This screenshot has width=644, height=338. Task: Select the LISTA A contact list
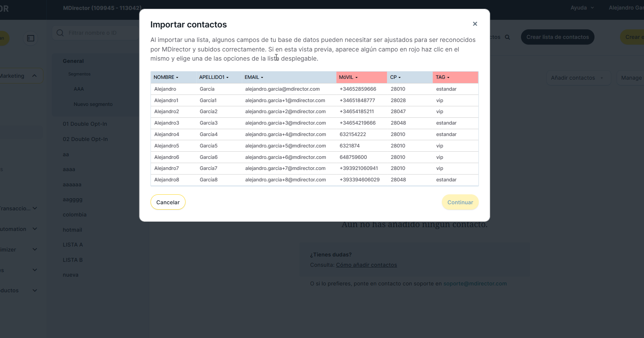tap(73, 245)
